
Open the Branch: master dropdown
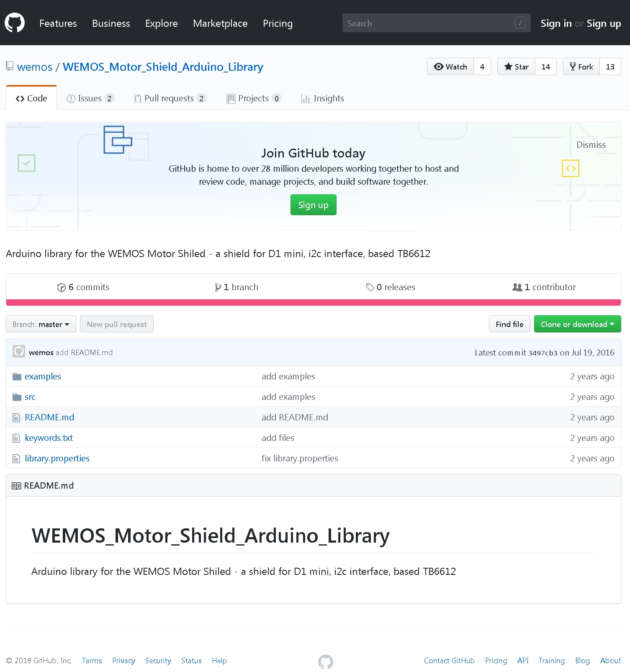pos(41,324)
